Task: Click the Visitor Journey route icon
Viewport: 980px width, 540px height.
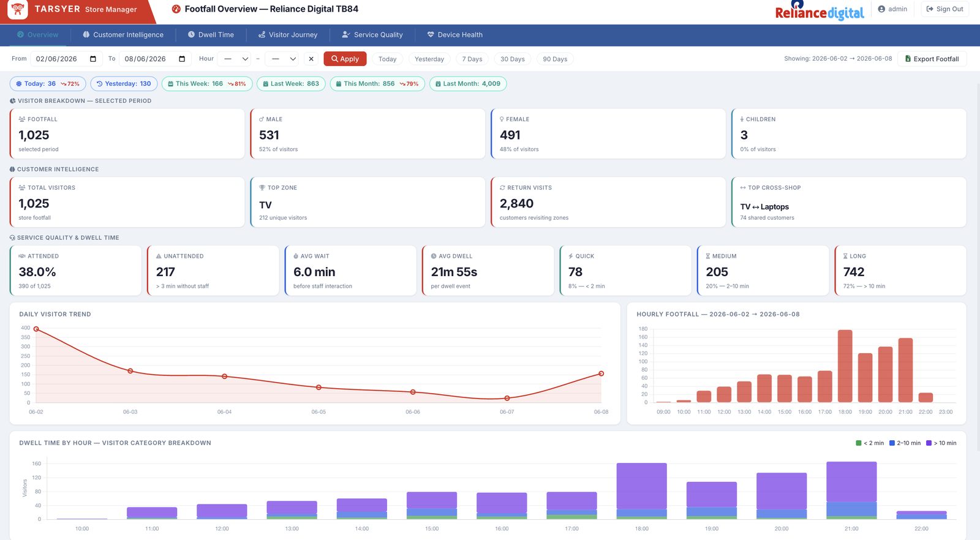Action: pyautogui.click(x=262, y=35)
